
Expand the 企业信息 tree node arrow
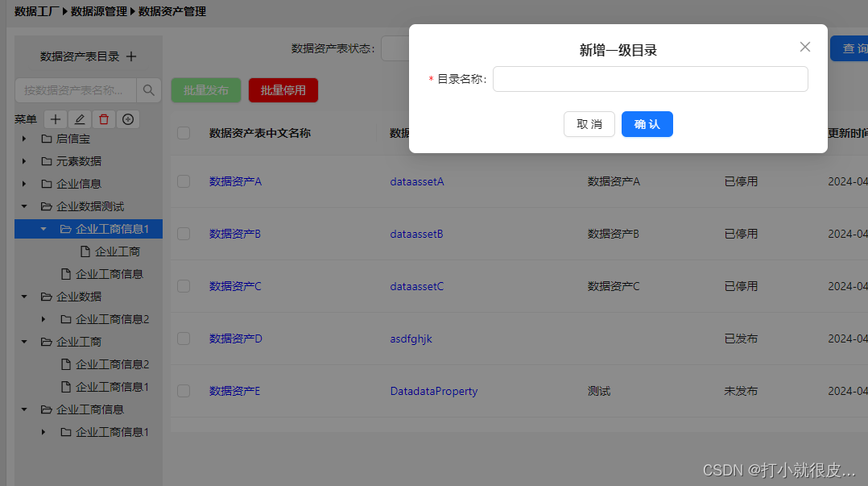24,184
